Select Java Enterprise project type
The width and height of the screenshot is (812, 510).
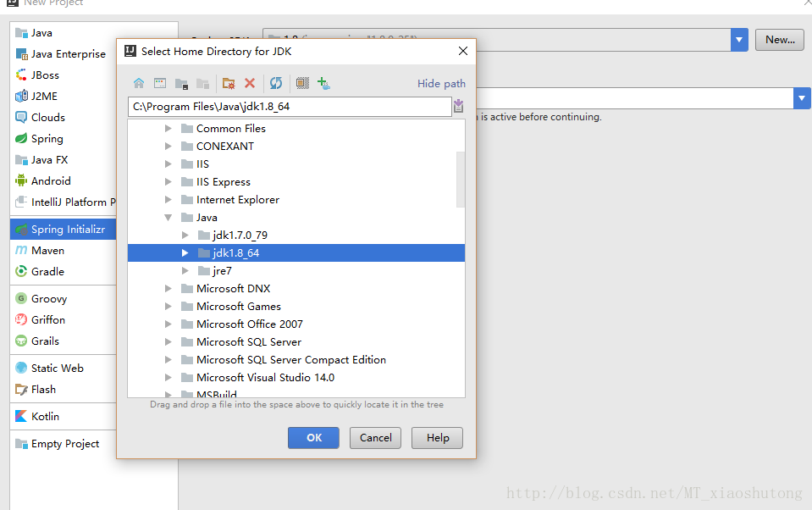pyautogui.click(x=62, y=54)
